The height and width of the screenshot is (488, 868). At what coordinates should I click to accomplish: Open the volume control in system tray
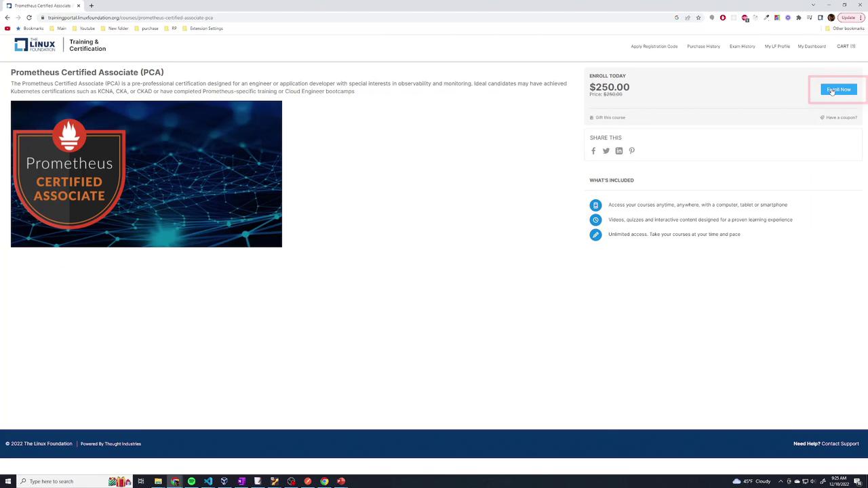pos(813,481)
